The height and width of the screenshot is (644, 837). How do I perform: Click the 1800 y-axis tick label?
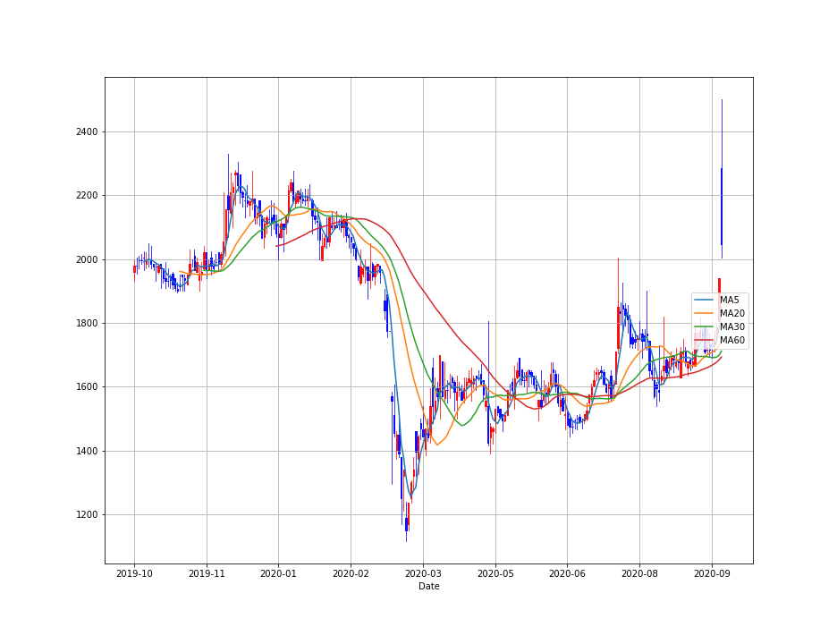pyautogui.click(x=87, y=323)
